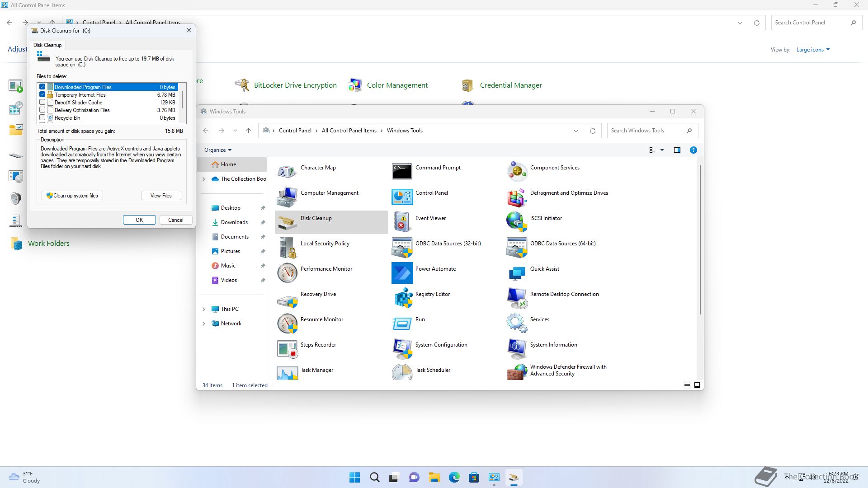Image resolution: width=868 pixels, height=488 pixels.
Task: Open Microsoft Edge from taskbar
Action: 454,477
